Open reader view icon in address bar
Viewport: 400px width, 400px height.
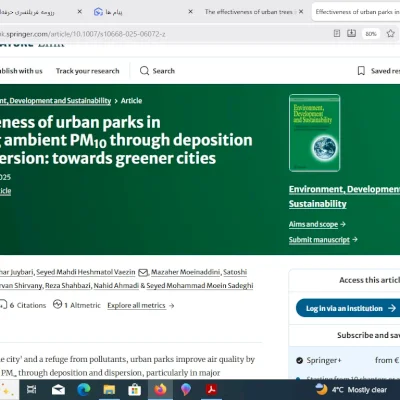pos(337,33)
